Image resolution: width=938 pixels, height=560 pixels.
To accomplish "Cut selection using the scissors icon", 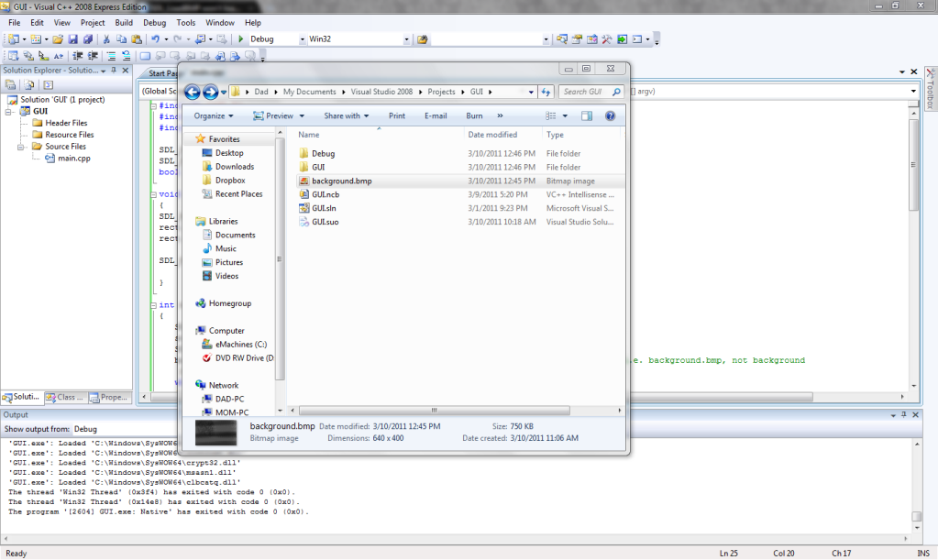I will coord(105,39).
